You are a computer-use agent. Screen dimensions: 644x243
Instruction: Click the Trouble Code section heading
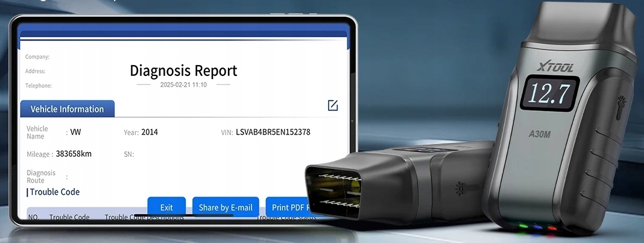tap(55, 192)
